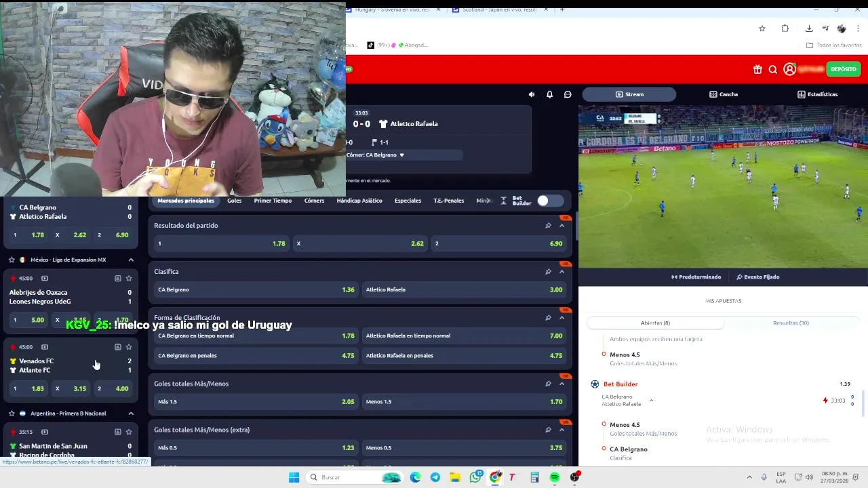868x488 pixels.
Task: Pin the Goles totales Más/Menos (extra) market
Action: (548, 430)
